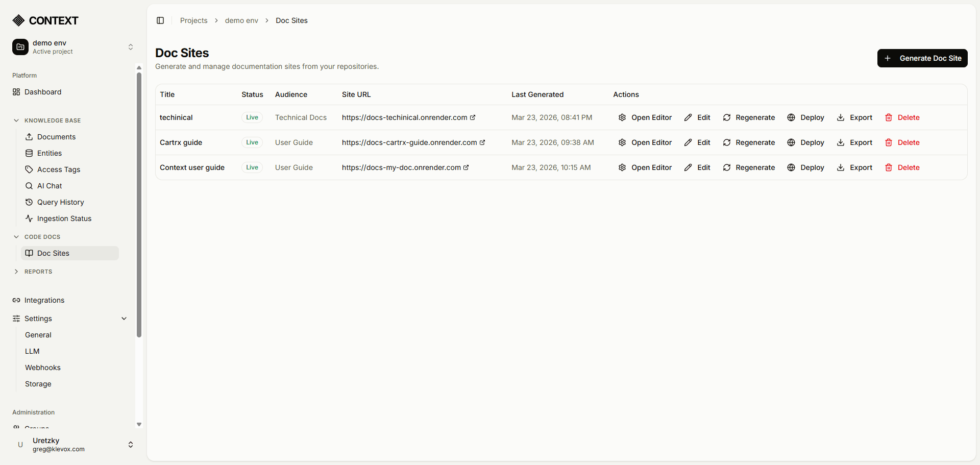This screenshot has width=980, height=465.
Task: Toggle the sidebar collapse icon
Action: coord(160,20)
